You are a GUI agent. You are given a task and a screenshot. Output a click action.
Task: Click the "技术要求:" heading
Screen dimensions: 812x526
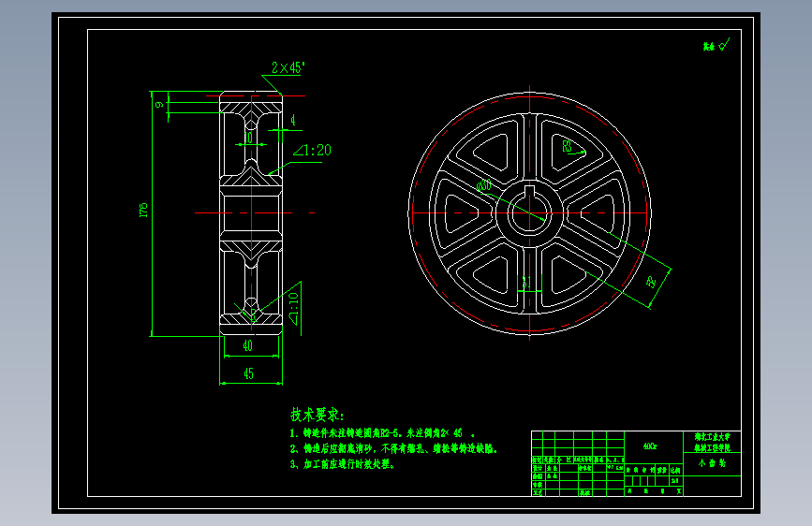point(317,415)
